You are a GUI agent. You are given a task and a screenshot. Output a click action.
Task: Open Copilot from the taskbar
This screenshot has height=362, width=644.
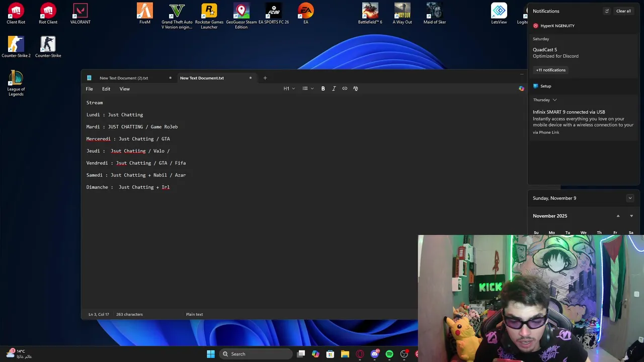point(315,354)
